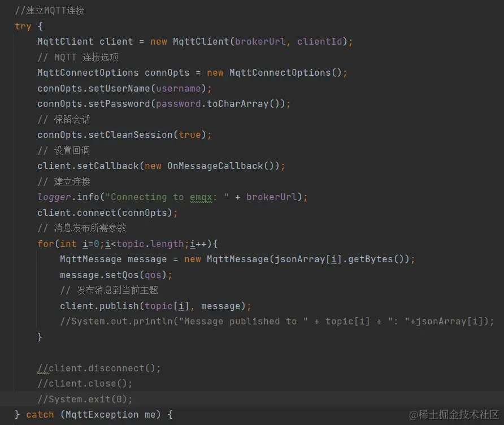Click the 'client.connect(connOpts);' line

click(107, 213)
